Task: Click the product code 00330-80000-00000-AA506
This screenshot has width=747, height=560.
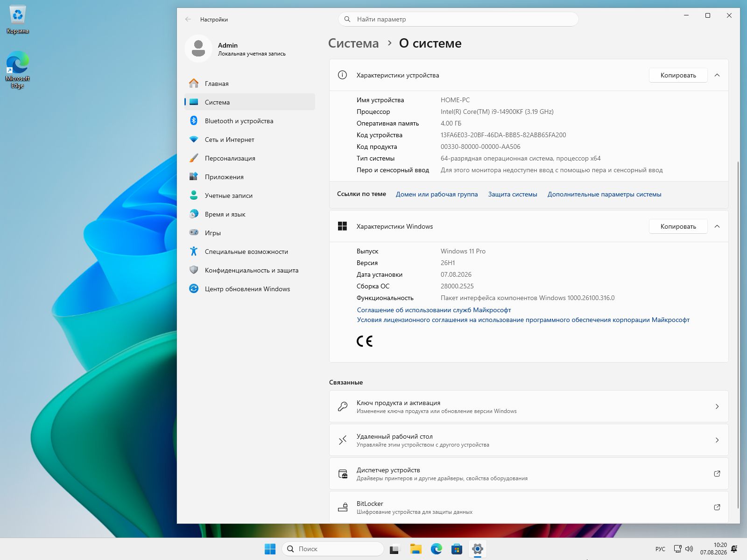Action: (x=480, y=147)
